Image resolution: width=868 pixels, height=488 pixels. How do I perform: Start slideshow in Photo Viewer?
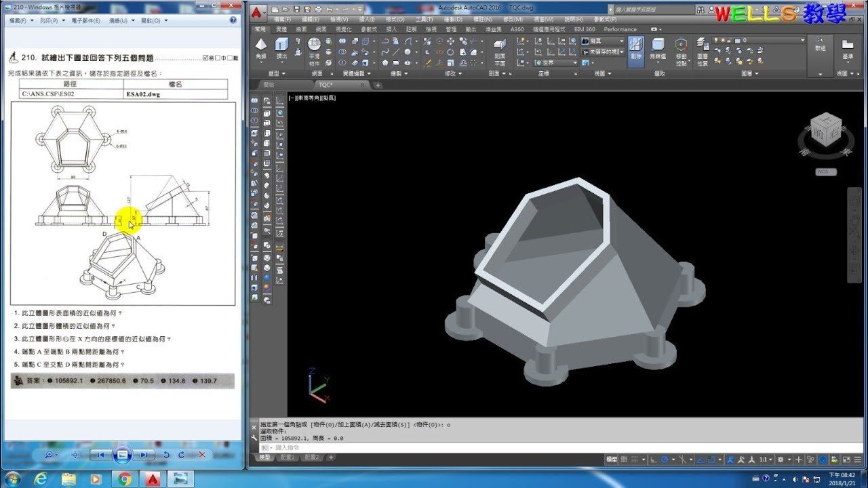(x=122, y=455)
